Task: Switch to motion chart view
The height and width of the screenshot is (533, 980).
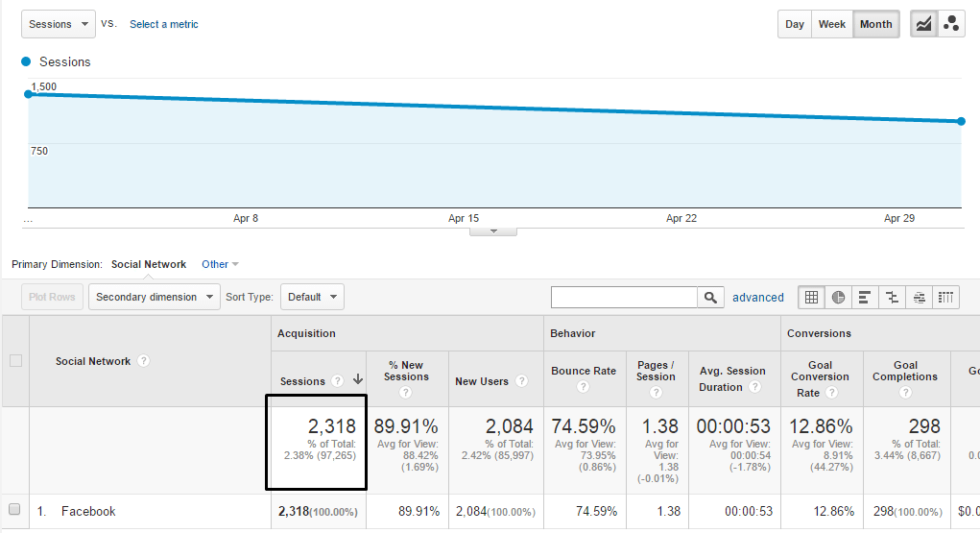Action: 951,24
